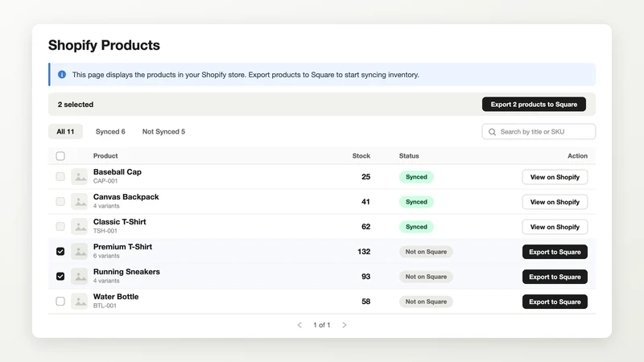Uncheck the Running Sneakers checkbox

coord(60,277)
